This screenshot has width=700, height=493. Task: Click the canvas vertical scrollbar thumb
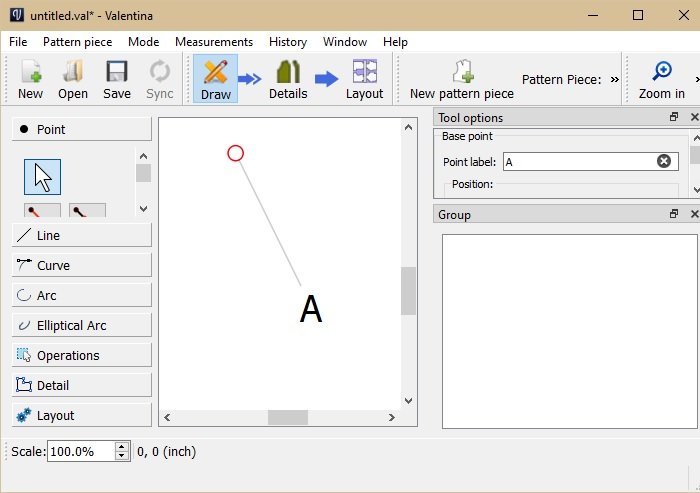[x=408, y=291]
